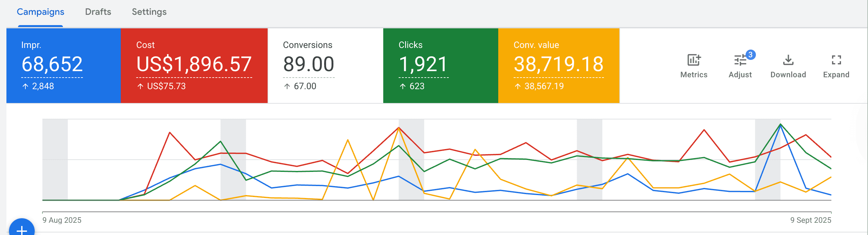Select the Campaigns tab
The height and width of the screenshot is (235, 868).
(x=40, y=12)
